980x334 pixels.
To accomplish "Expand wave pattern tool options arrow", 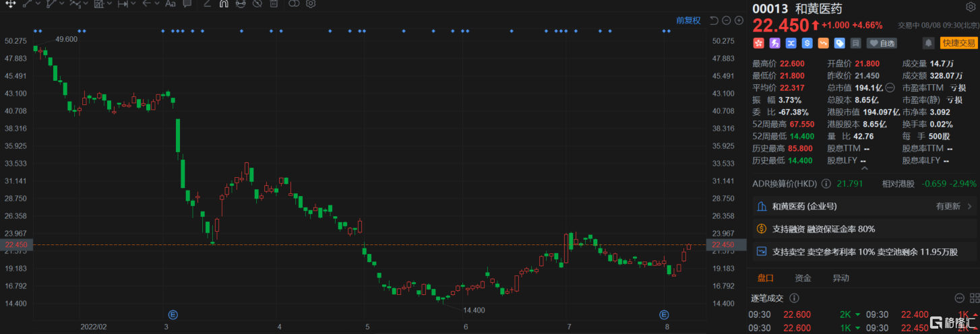I will (86, 3).
